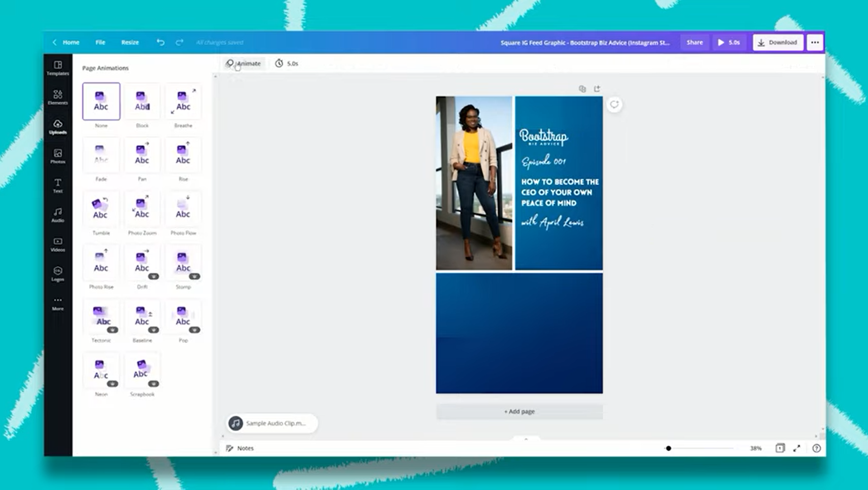Open the Videos panel
Screen dimensions: 868x490
pos(58,245)
